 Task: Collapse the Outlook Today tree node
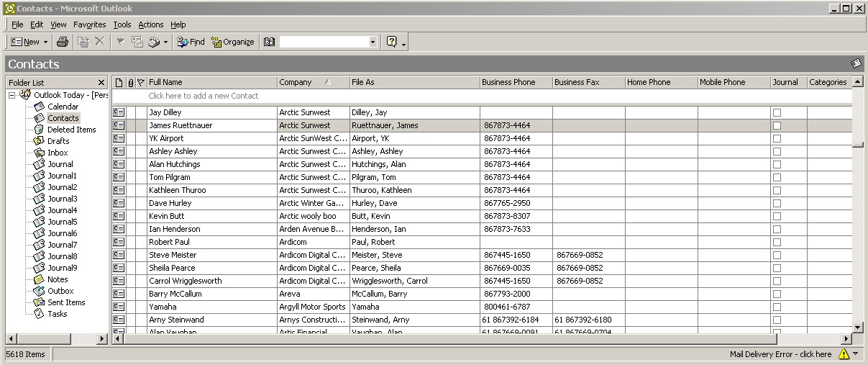pos(12,95)
